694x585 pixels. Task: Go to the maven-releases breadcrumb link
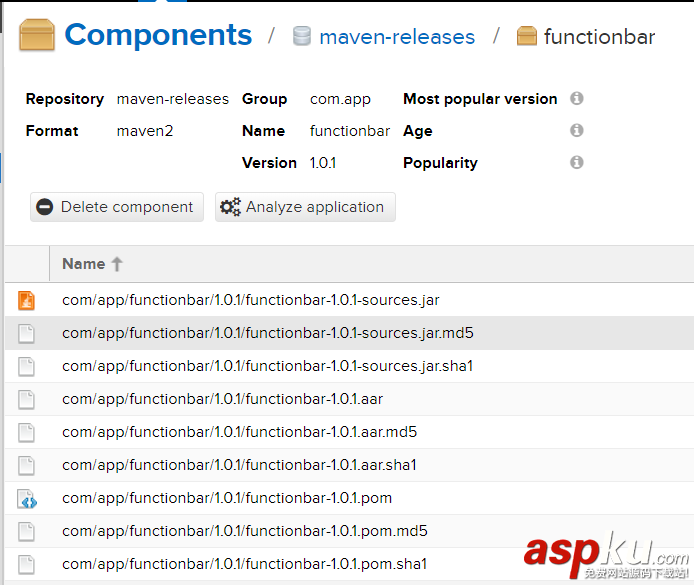(397, 37)
